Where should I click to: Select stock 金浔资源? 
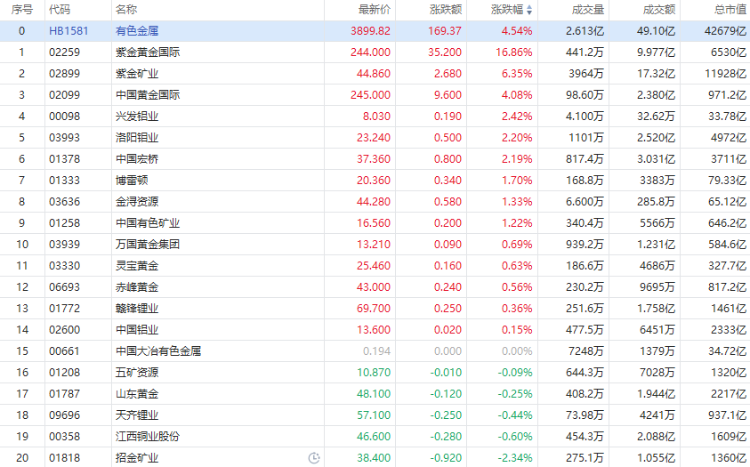tap(137, 202)
